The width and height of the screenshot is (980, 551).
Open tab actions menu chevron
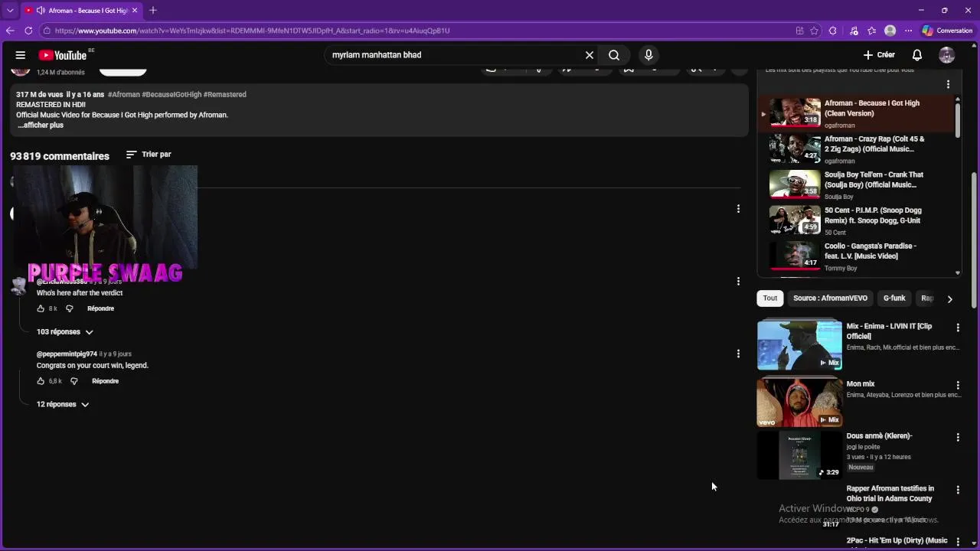pyautogui.click(x=9, y=10)
